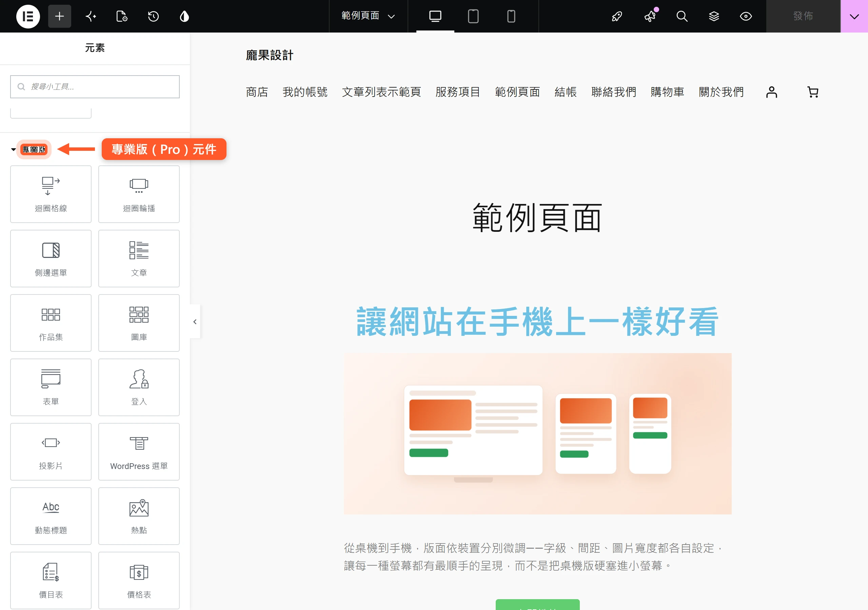Screen dimensions: 868x610
Task: Open the rocket launch icon
Action: click(x=617, y=16)
